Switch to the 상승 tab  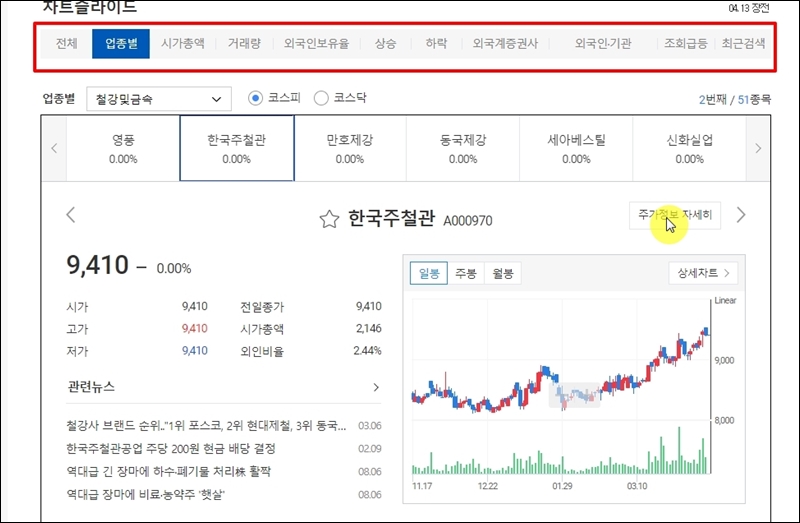click(x=385, y=44)
